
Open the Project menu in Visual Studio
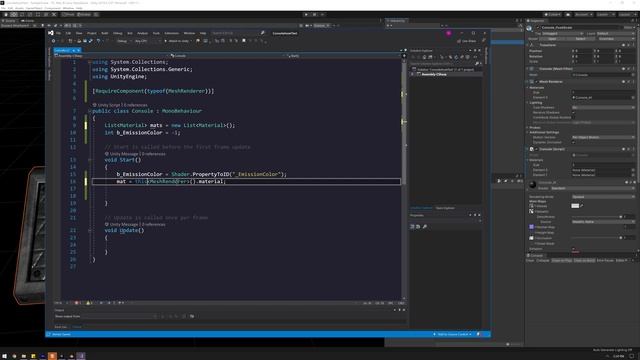[x=91, y=33]
